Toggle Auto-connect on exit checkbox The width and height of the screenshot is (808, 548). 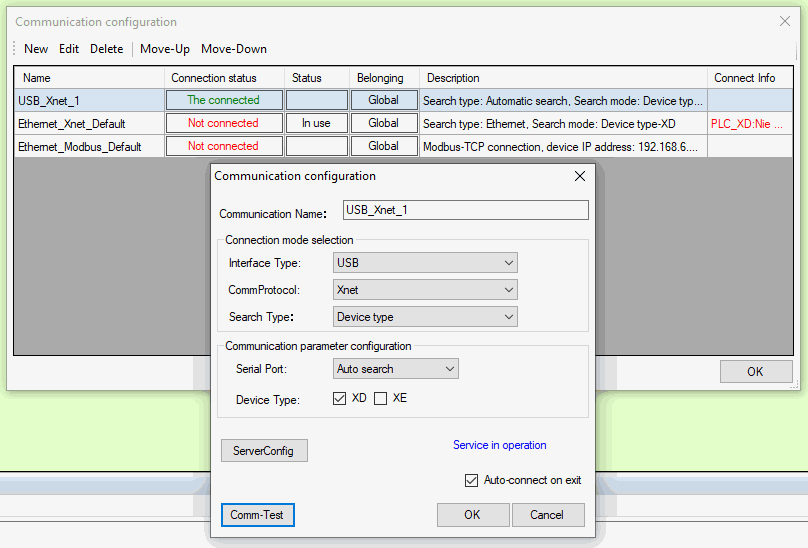[x=471, y=480]
